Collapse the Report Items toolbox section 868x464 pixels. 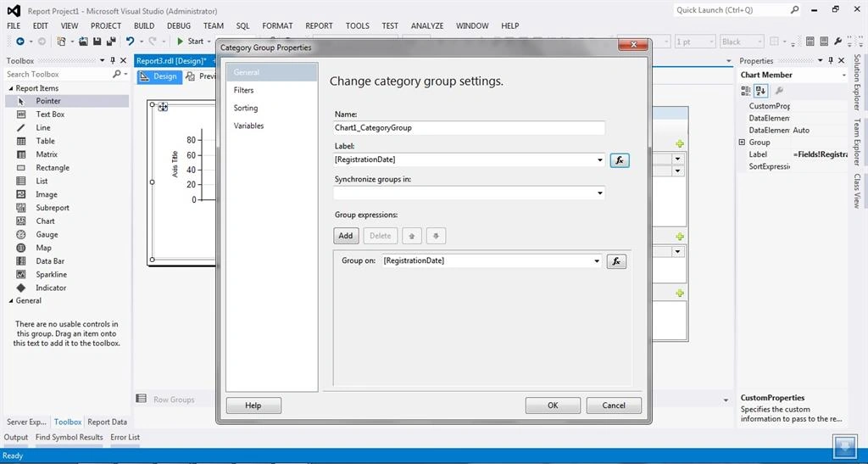click(11, 88)
